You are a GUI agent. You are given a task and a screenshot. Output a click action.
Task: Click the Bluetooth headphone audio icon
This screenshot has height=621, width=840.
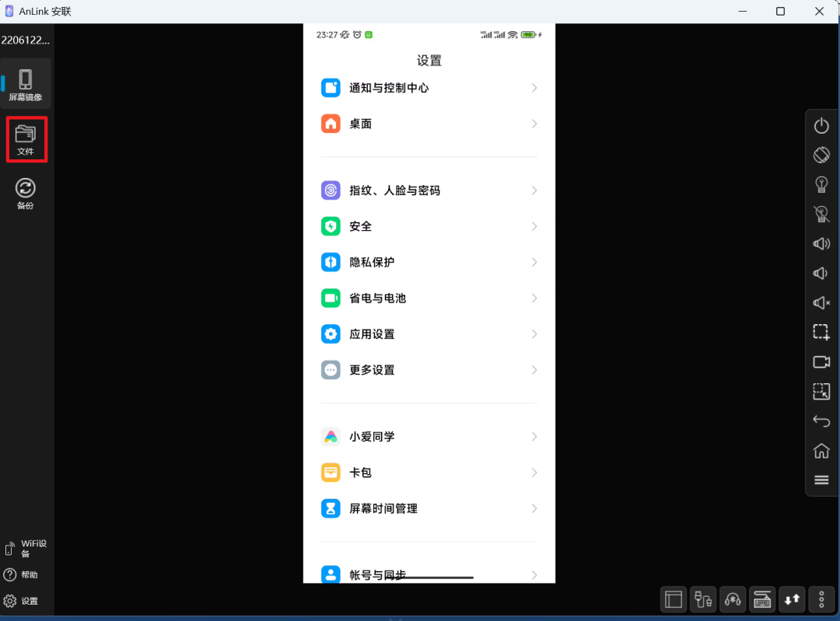pos(732,599)
